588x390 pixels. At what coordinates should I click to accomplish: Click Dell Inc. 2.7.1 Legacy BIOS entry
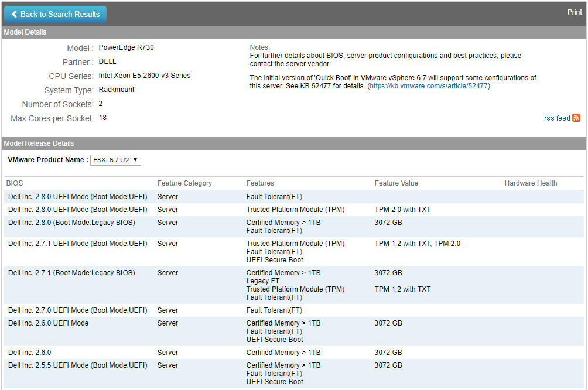71,273
